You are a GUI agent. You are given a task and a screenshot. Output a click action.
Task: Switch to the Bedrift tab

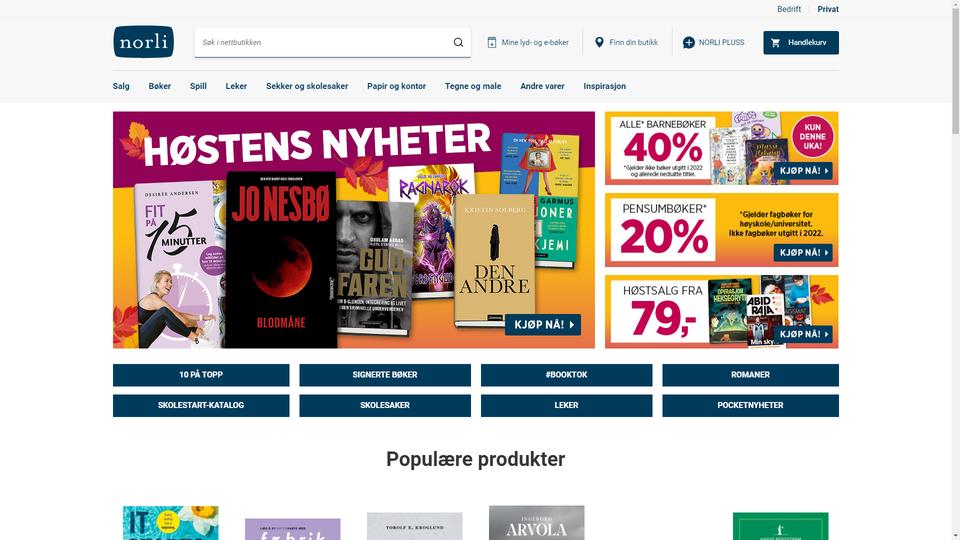[789, 9]
